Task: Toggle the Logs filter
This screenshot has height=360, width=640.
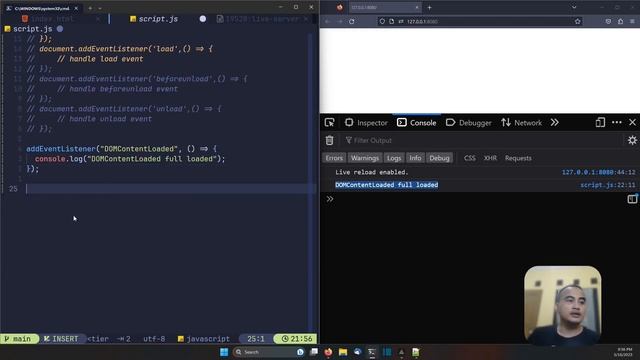Action: point(394,158)
